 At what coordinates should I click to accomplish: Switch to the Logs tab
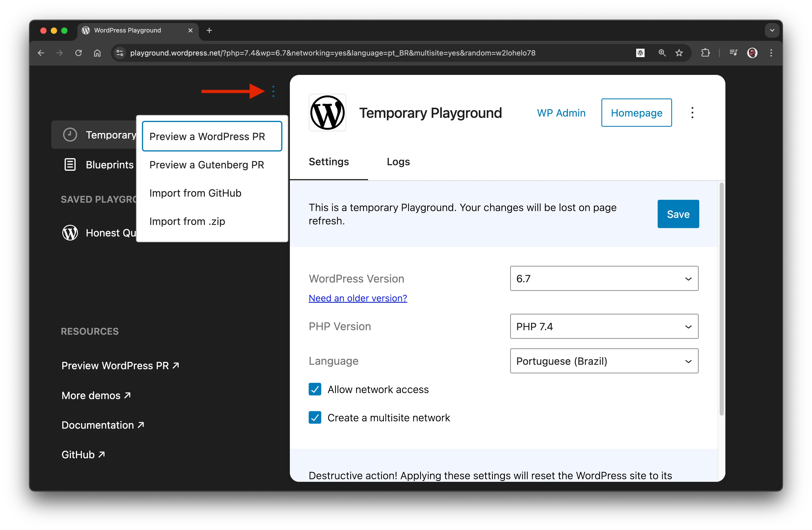pyautogui.click(x=398, y=162)
